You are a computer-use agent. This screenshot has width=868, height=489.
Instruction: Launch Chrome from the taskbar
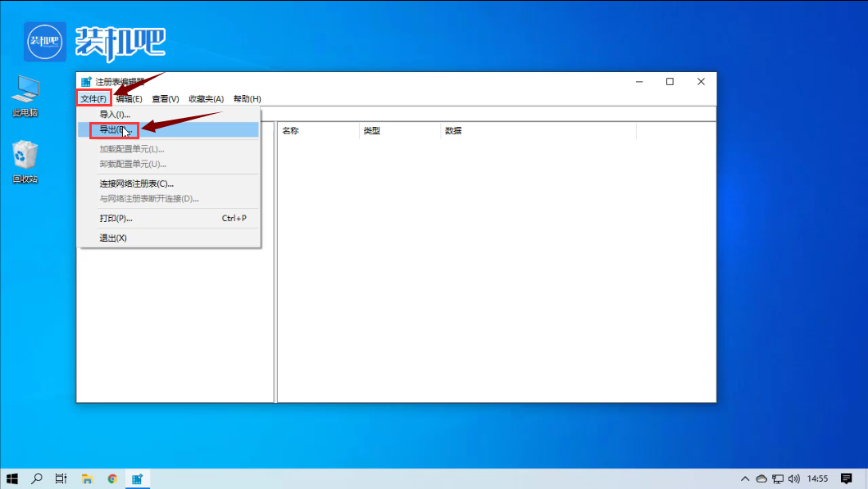coord(111,478)
